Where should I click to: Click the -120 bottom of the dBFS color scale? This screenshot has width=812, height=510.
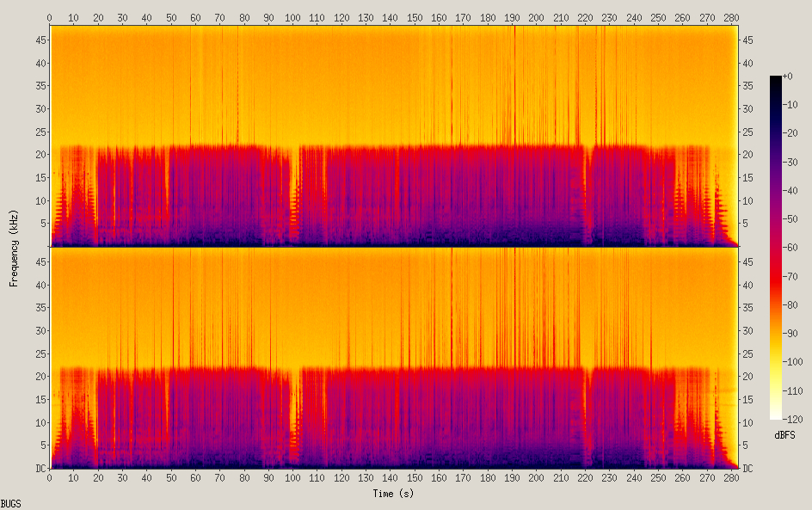[x=792, y=420]
